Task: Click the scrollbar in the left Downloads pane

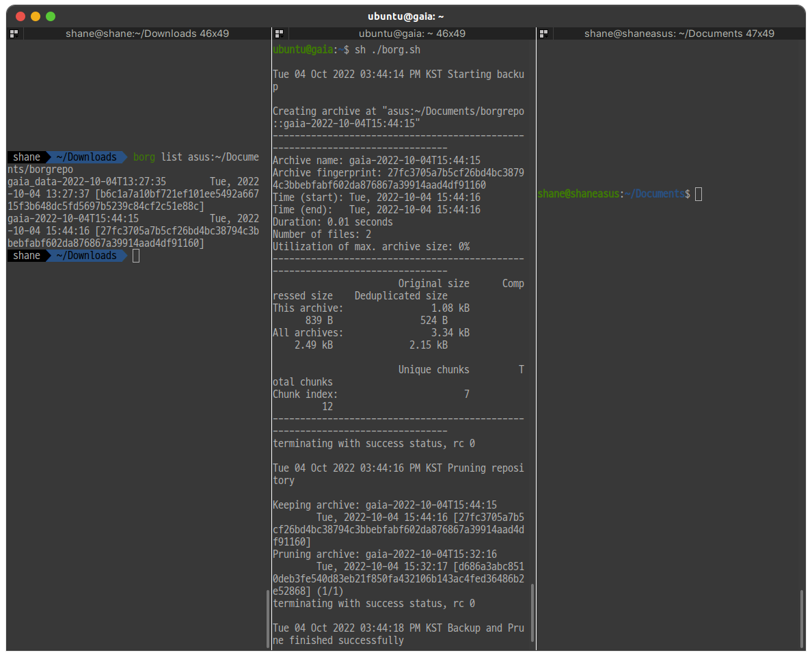Action: click(268, 619)
